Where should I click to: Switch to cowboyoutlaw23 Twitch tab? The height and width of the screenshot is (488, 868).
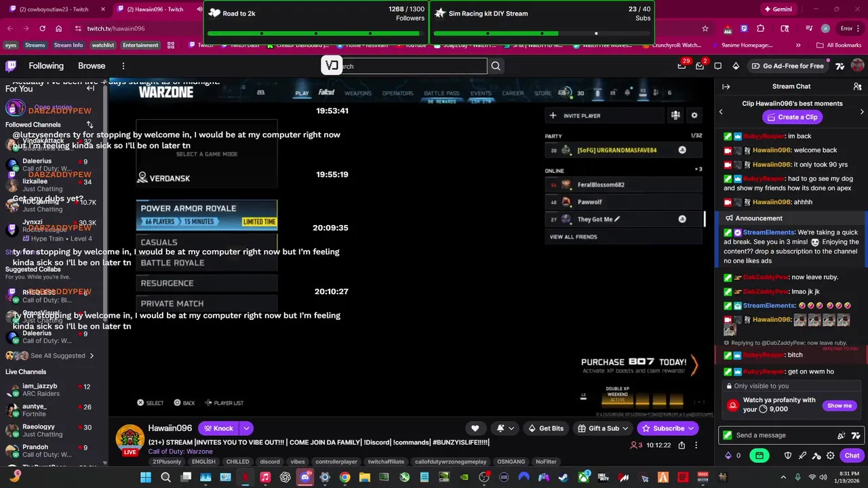pyautogui.click(x=56, y=9)
